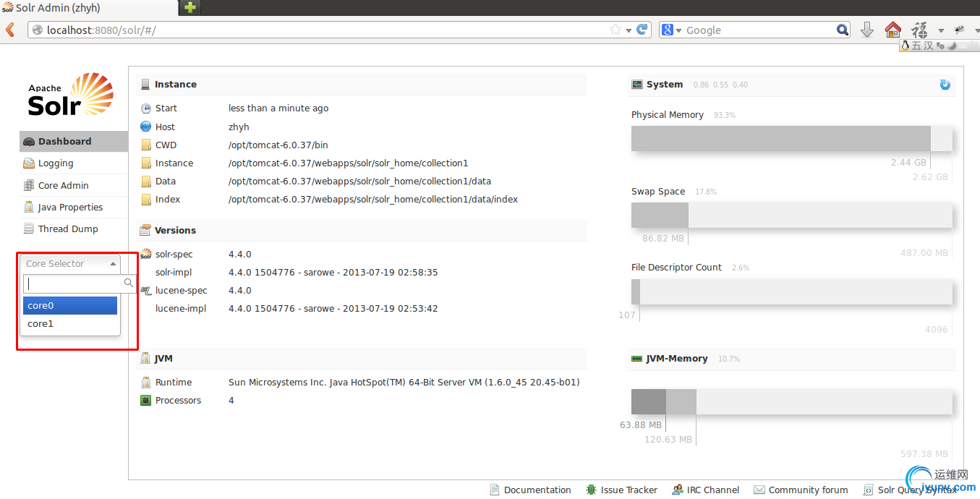Click the lucene-impl version string
This screenshot has height=499, width=980.
(333, 309)
